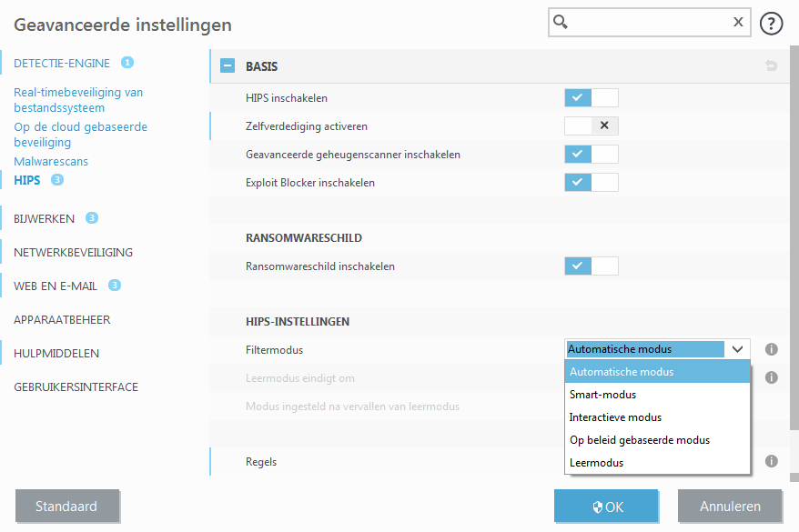Viewport: 799px width, 532px height.
Task: Open Malwarescans in the sidebar
Action: coord(51,161)
